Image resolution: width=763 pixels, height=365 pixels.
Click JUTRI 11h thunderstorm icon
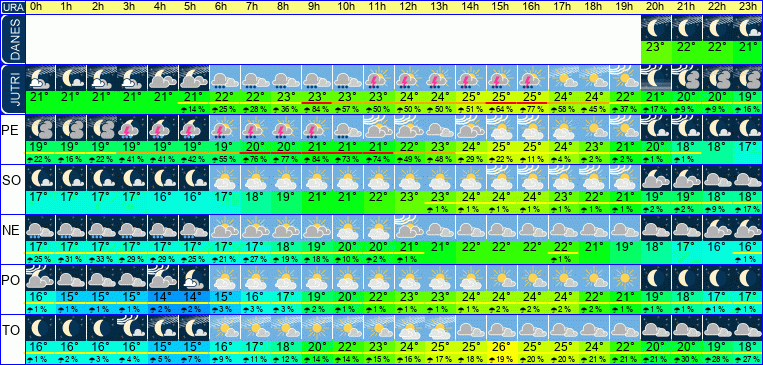pyautogui.click(x=379, y=78)
